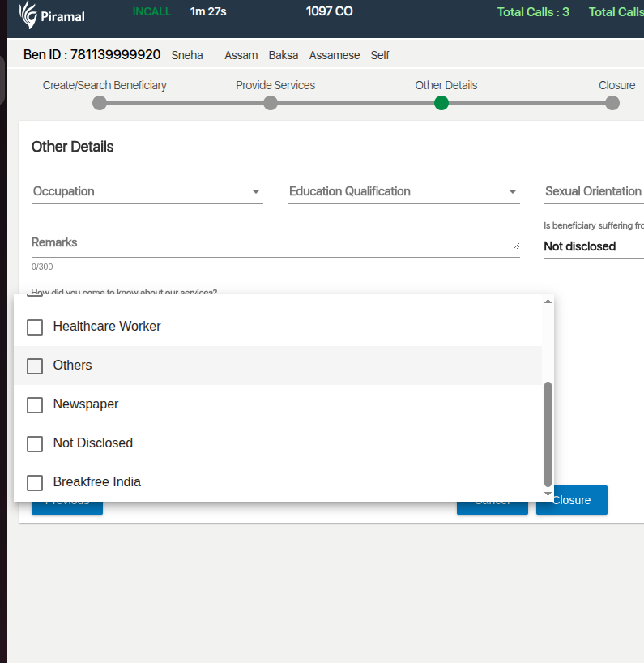This screenshot has height=663, width=644.
Task: Click the Create/Search Beneficiary step circle
Action: [x=100, y=103]
